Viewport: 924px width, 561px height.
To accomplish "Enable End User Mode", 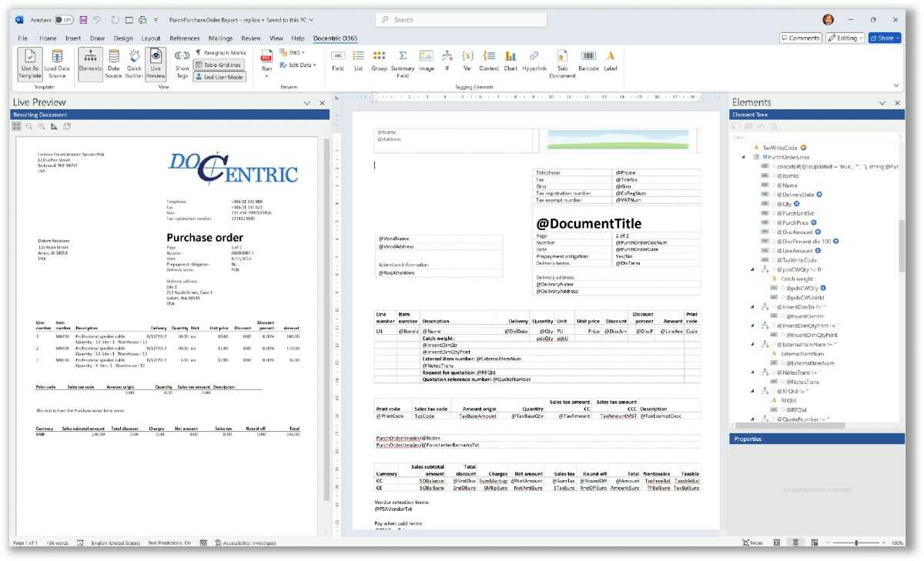I will [x=221, y=77].
